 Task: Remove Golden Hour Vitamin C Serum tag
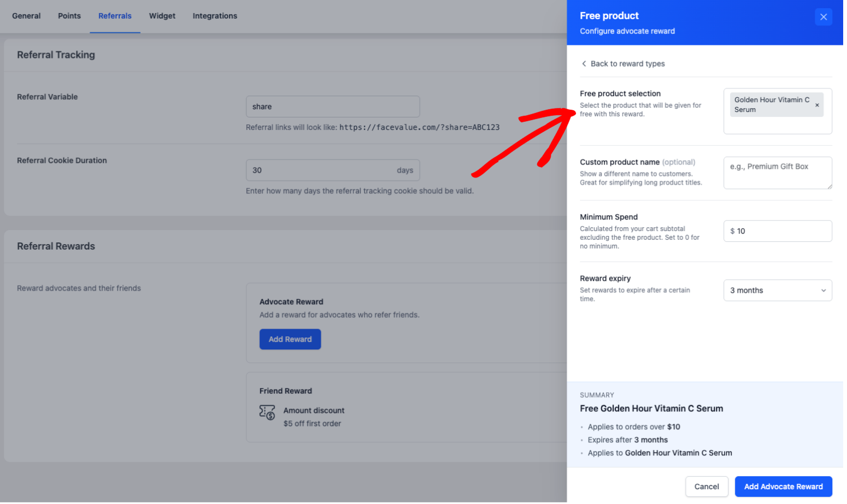point(817,105)
